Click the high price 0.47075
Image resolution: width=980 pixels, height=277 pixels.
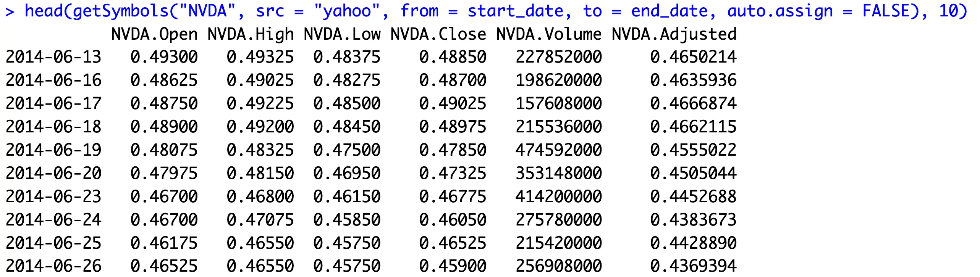pos(260,220)
